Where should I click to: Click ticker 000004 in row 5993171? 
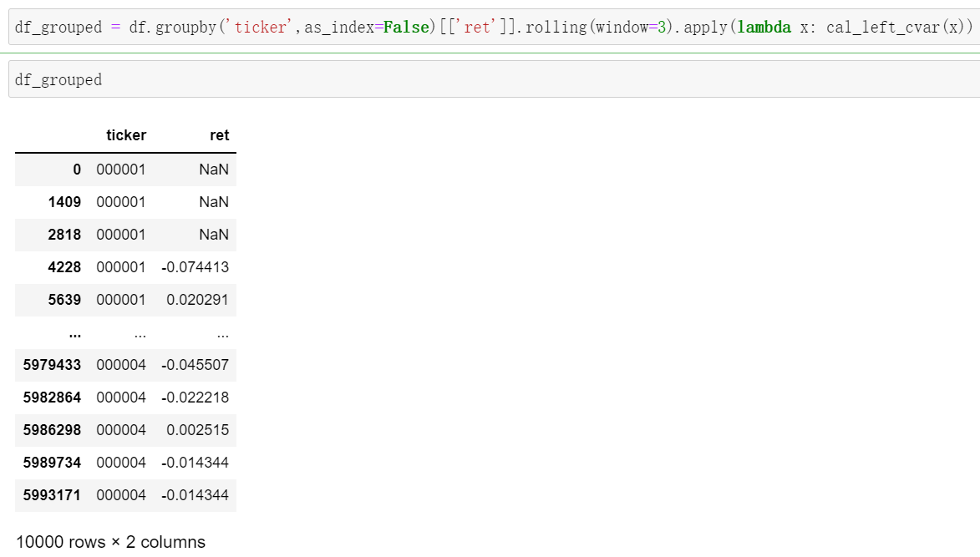coord(120,495)
